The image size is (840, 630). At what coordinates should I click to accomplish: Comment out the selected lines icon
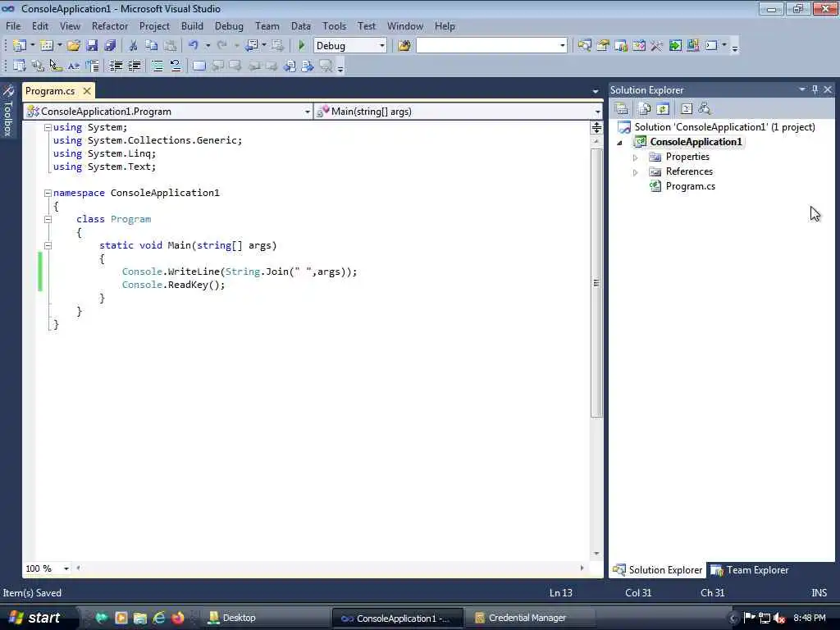point(157,66)
